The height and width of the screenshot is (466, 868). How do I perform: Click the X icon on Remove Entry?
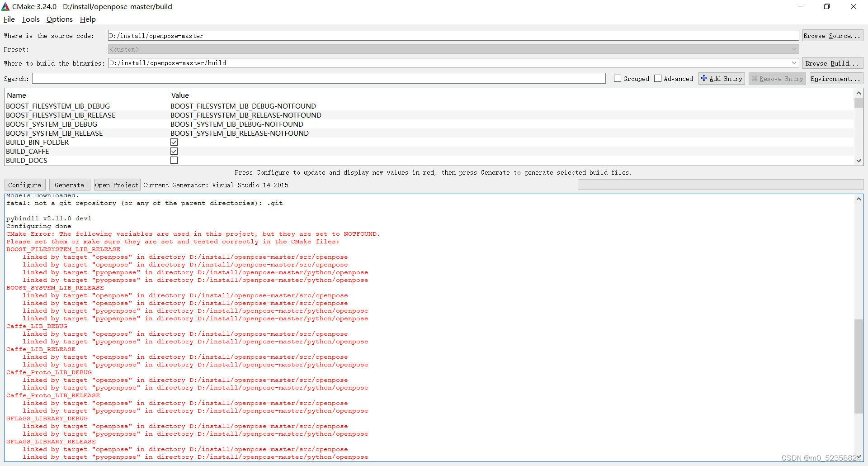754,78
